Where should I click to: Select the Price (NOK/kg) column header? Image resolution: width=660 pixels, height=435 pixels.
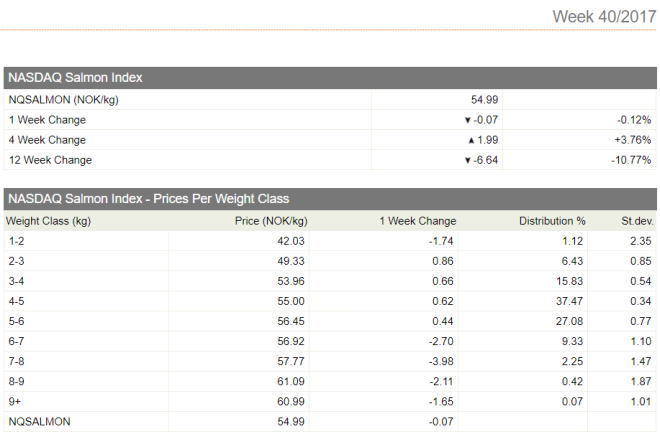(x=271, y=221)
